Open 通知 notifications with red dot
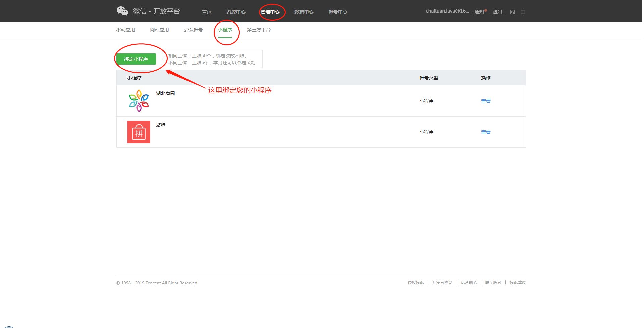644x328 pixels. pyautogui.click(x=480, y=12)
